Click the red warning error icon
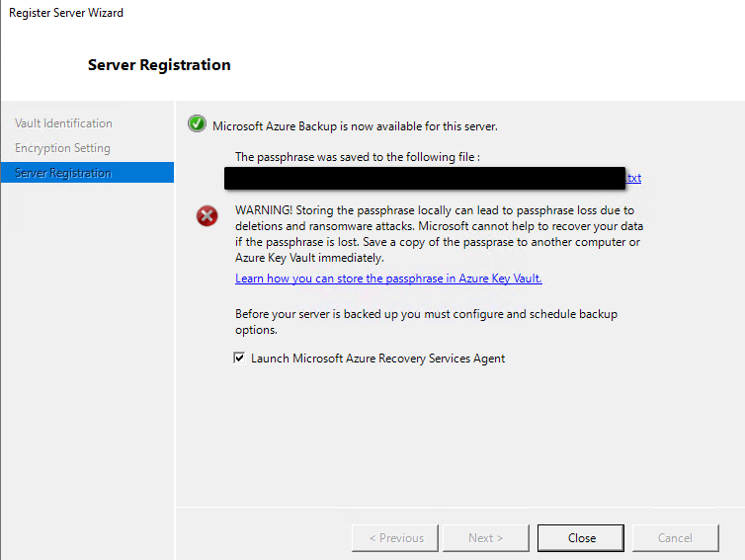Screen dimensions: 745x560 click(207, 216)
